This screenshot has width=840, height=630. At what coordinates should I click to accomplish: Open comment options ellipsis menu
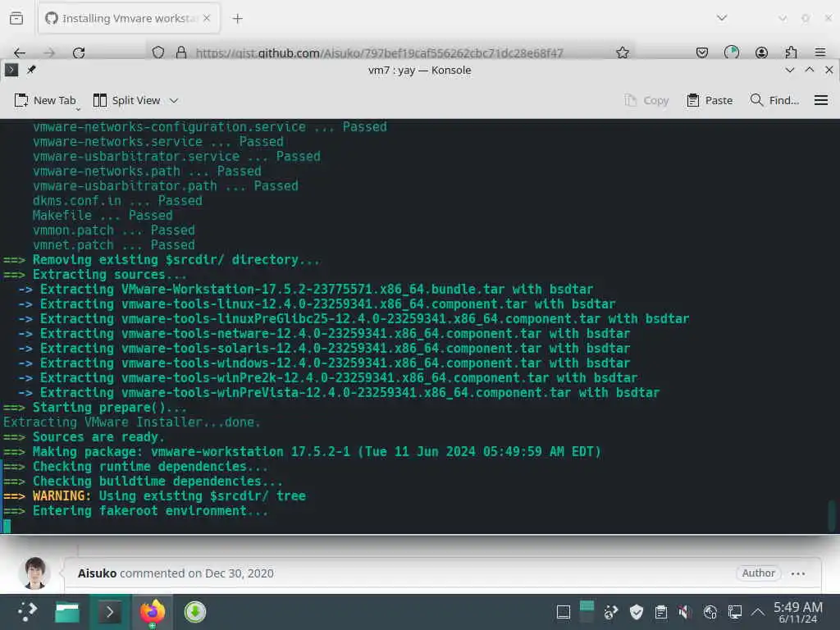(797, 573)
